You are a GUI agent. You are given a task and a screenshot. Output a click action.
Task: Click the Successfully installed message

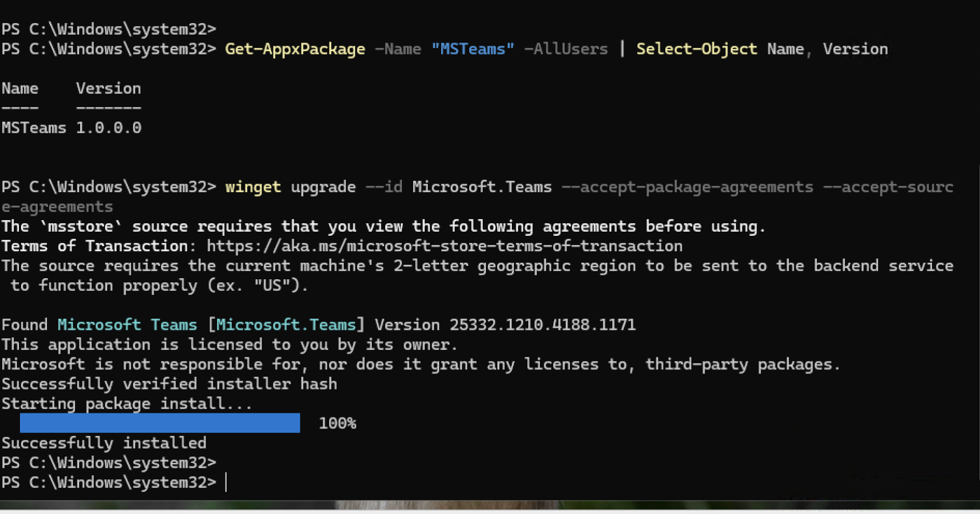(x=104, y=443)
